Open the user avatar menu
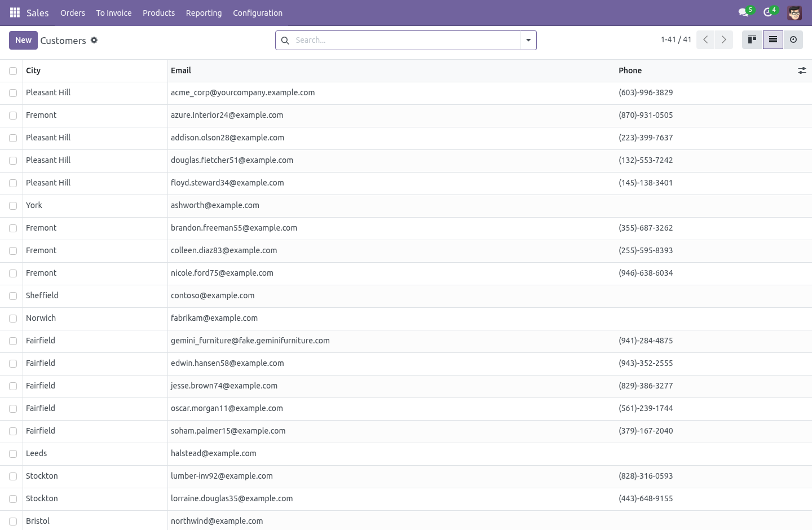812x530 pixels. click(x=795, y=12)
